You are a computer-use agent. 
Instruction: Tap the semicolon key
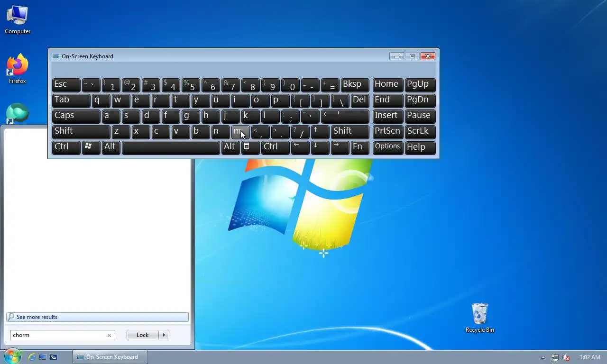[x=290, y=116]
